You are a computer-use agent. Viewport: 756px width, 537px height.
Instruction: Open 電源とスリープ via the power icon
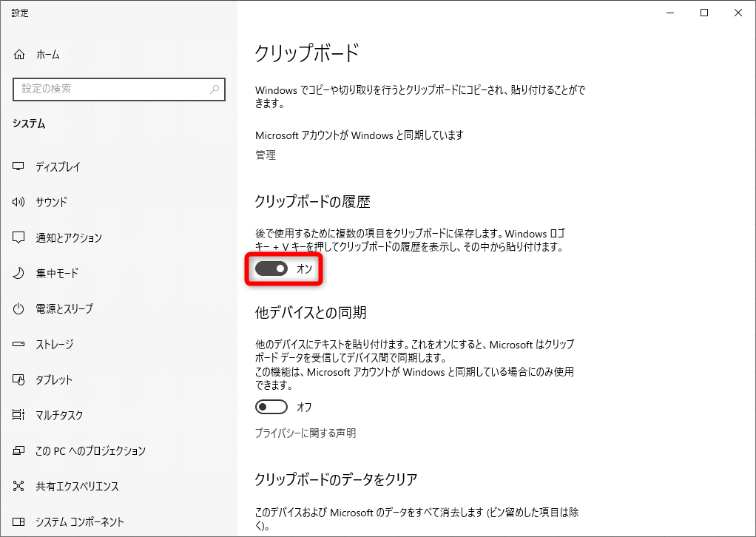(18, 308)
